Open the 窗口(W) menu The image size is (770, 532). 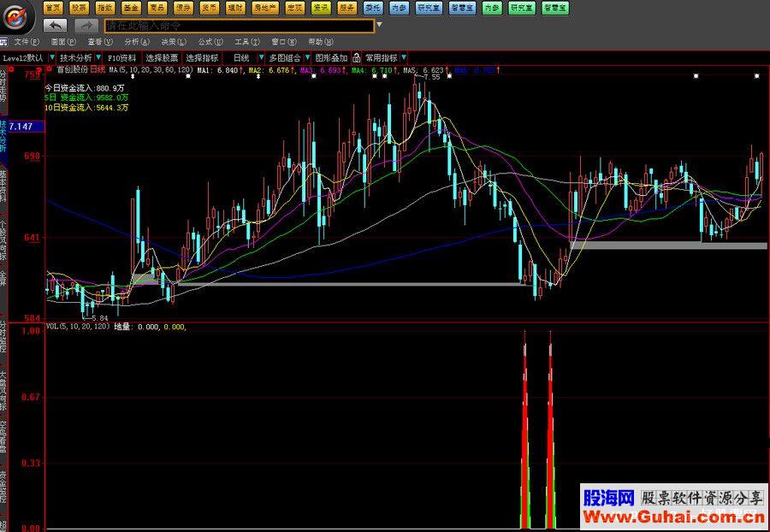284,42
